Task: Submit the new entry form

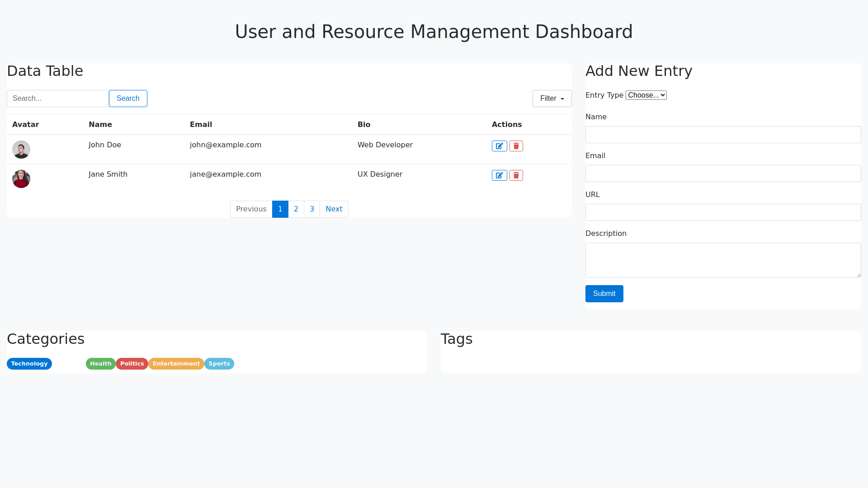Action: tap(604, 294)
